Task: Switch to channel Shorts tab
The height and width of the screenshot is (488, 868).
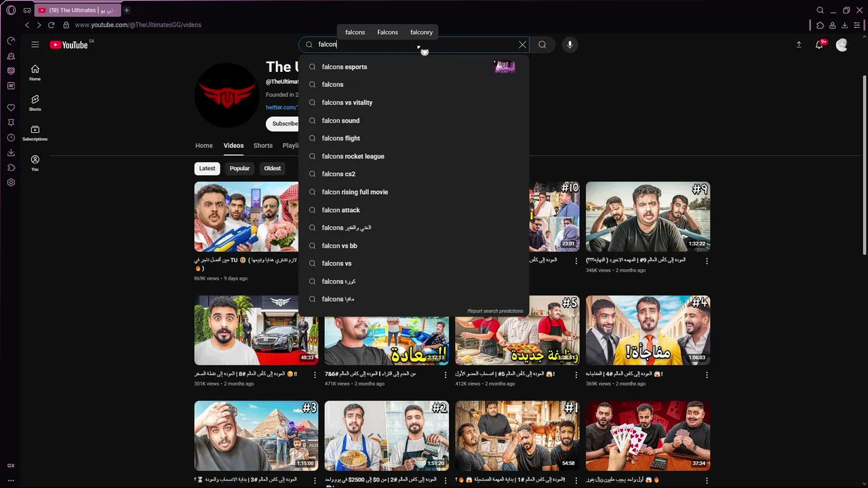Action: click(x=263, y=146)
